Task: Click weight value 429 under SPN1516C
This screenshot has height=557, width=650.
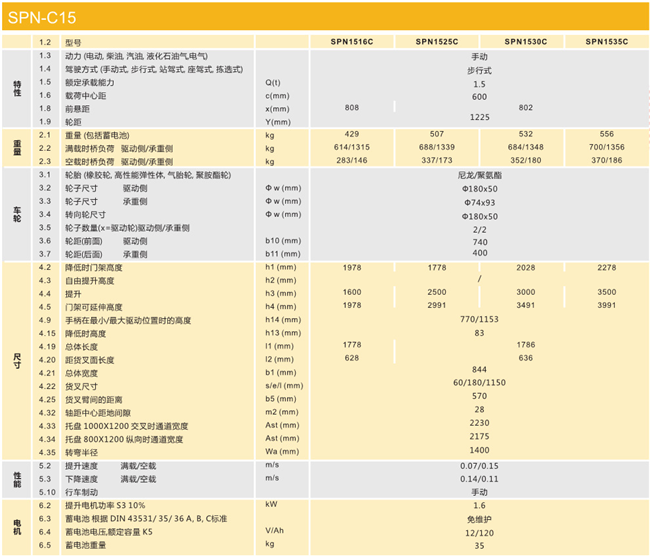Action: (351, 134)
